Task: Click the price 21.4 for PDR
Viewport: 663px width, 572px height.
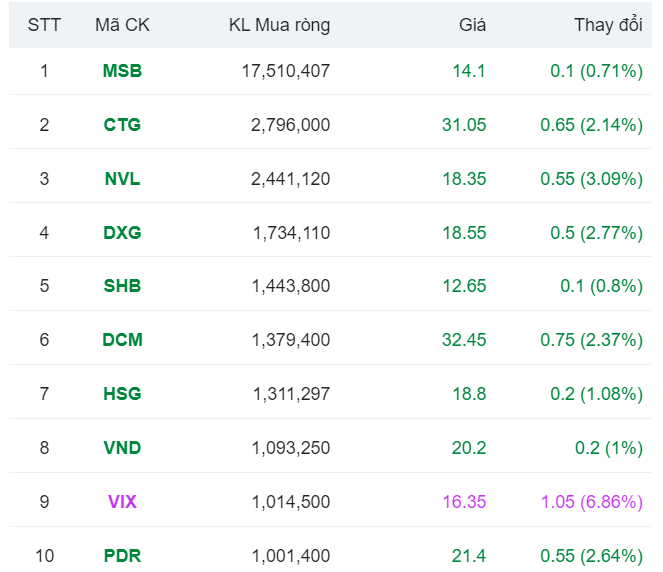Action: tap(469, 556)
